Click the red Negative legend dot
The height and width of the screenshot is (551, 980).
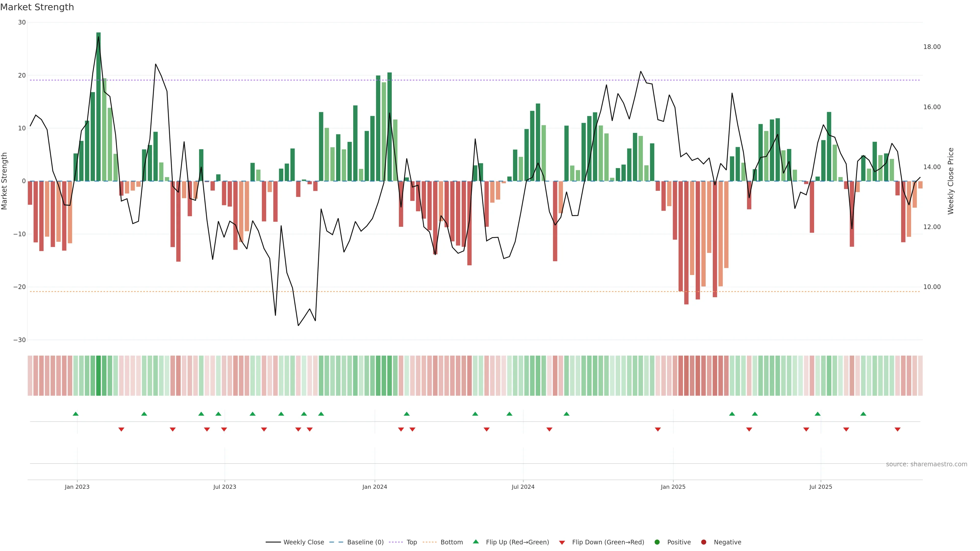[x=703, y=542]
